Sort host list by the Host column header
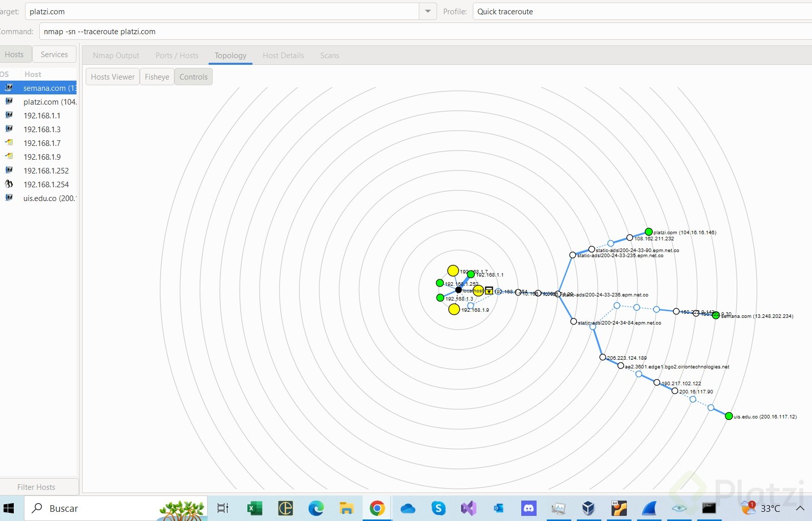 click(48, 74)
